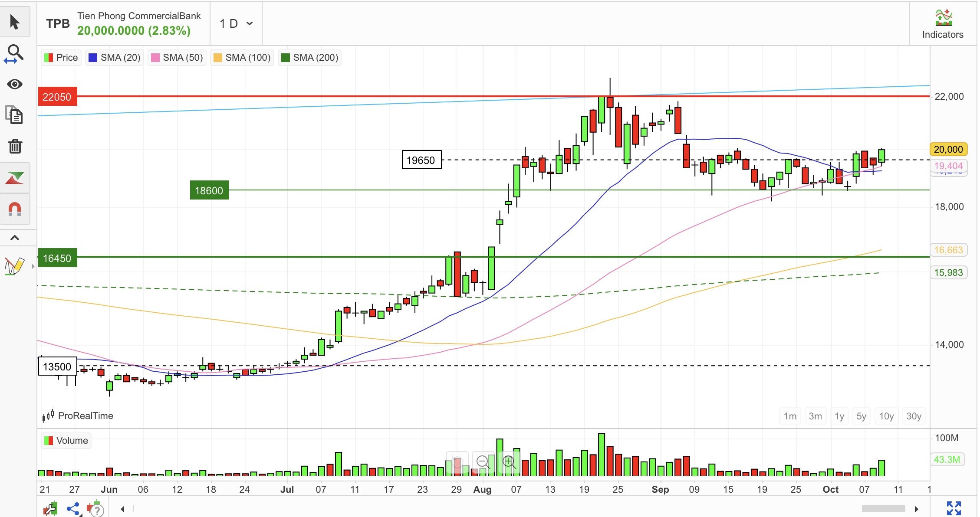Toggle drawing visibility with eye icon
Viewport: 980px width, 517px height.
[x=14, y=84]
